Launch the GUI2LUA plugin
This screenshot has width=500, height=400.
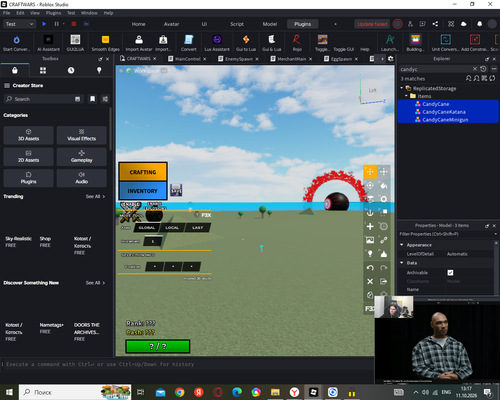tap(75, 43)
